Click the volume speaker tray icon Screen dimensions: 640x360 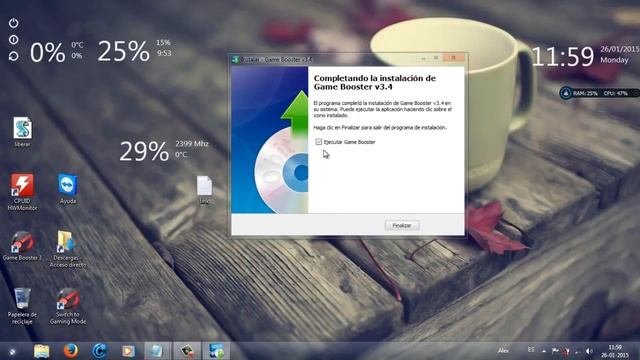coord(589,351)
